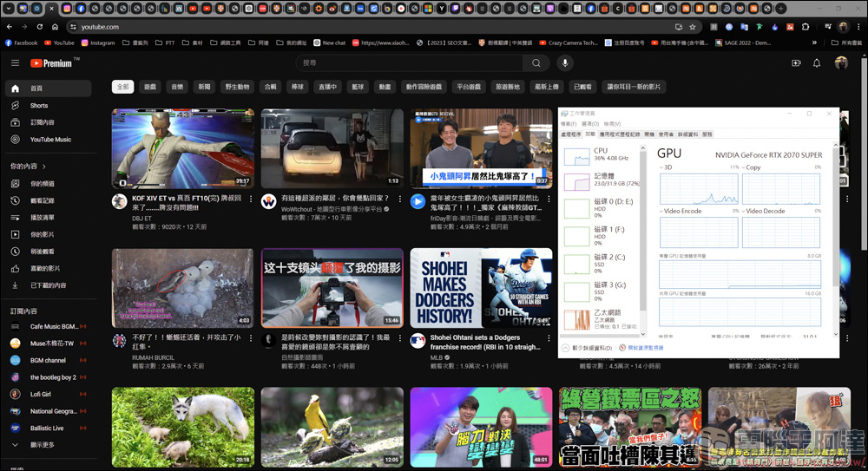Image resolution: width=868 pixels, height=471 pixels.
Task: Click the search magnifier button
Action: click(536, 63)
